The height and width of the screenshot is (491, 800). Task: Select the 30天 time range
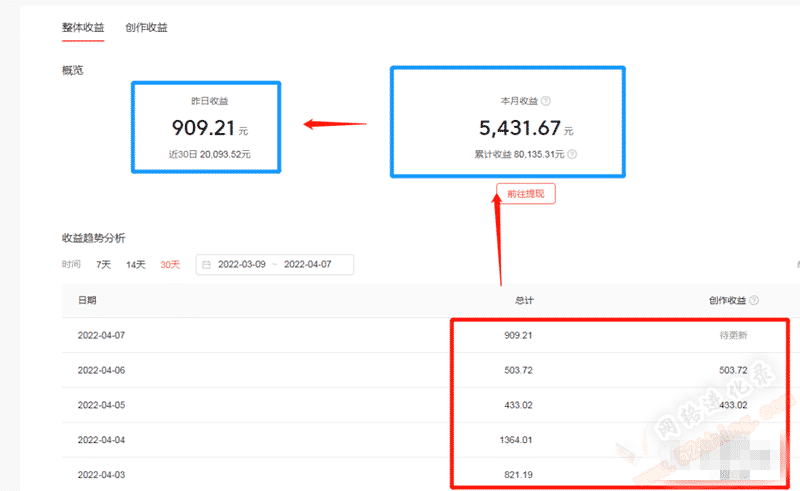coord(170,265)
